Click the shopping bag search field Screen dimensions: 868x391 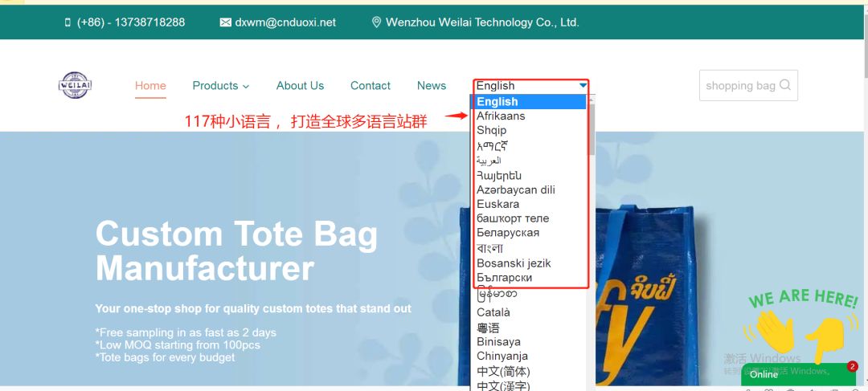(x=748, y=85)
